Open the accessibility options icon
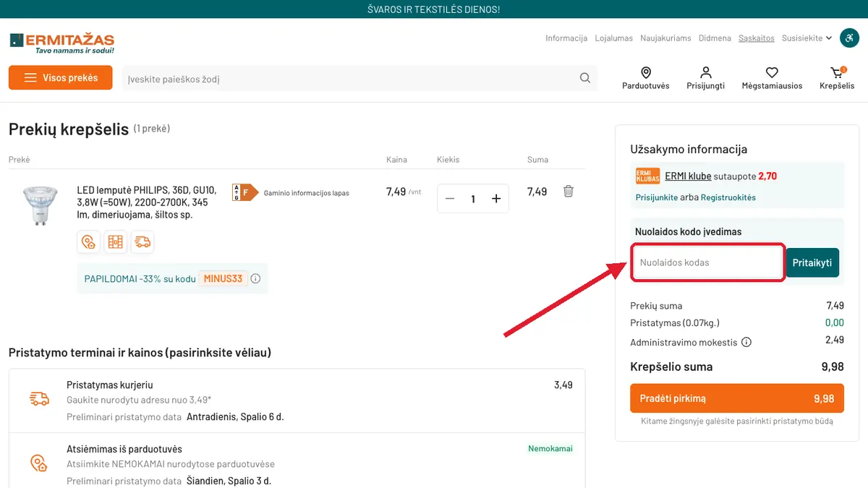 tap(849, 38)
